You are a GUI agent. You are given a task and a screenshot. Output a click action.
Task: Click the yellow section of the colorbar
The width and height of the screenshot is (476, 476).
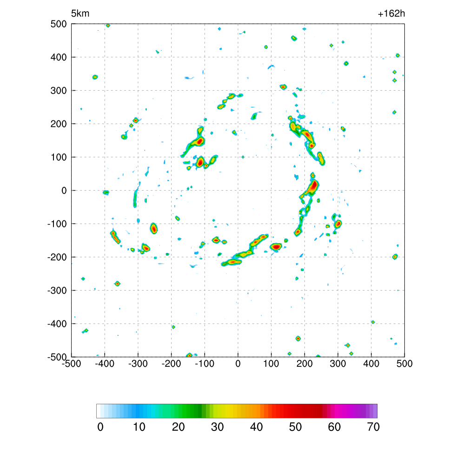point(226,411)
